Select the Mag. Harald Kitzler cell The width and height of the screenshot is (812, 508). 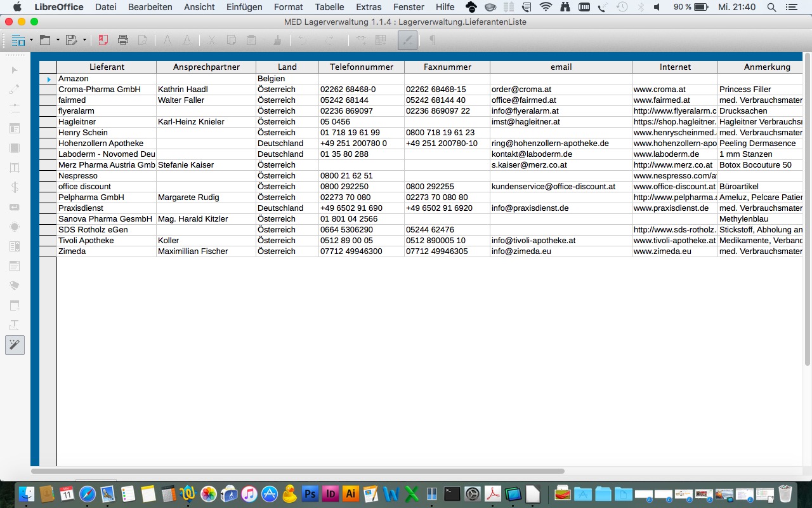(x=206, y=219)
